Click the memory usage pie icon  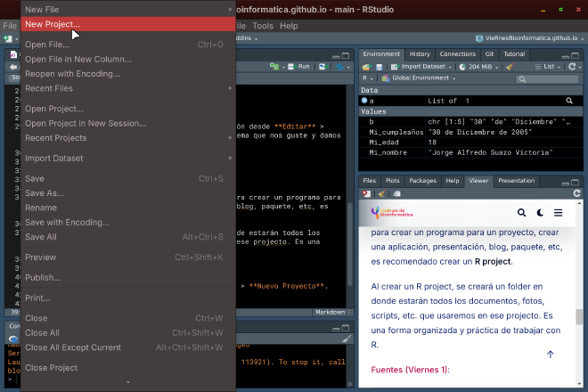click(462, 67)
